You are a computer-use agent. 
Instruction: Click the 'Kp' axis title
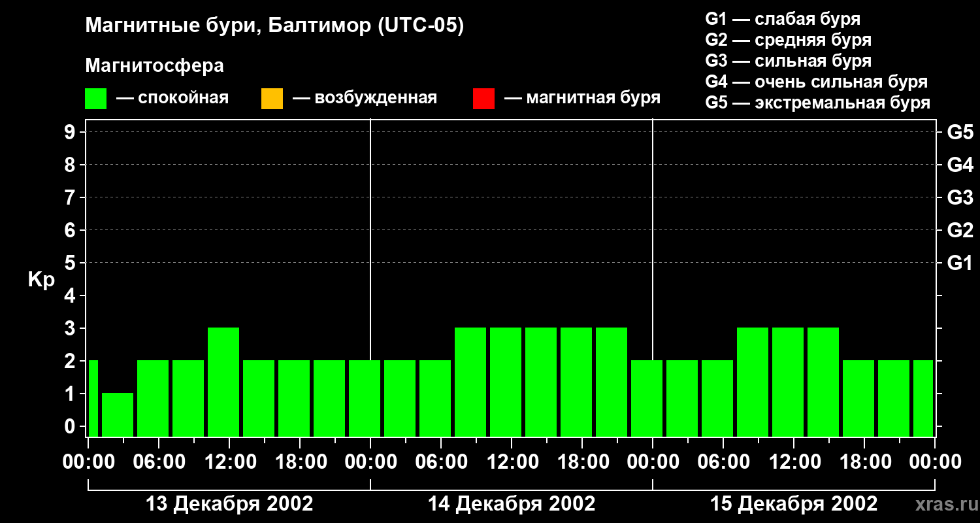click(x=41, y=280)
